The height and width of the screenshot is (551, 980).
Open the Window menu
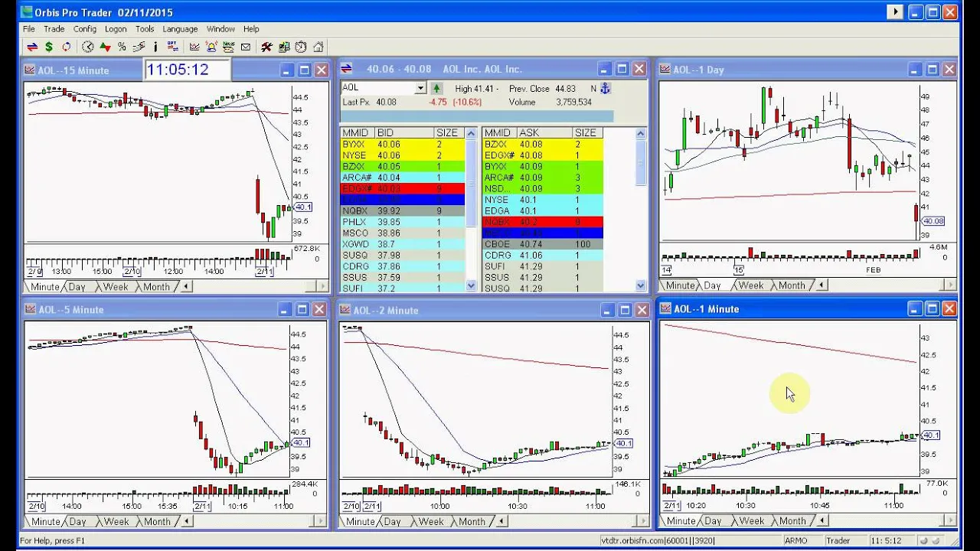pyautogui.click(x=220, y=29)
